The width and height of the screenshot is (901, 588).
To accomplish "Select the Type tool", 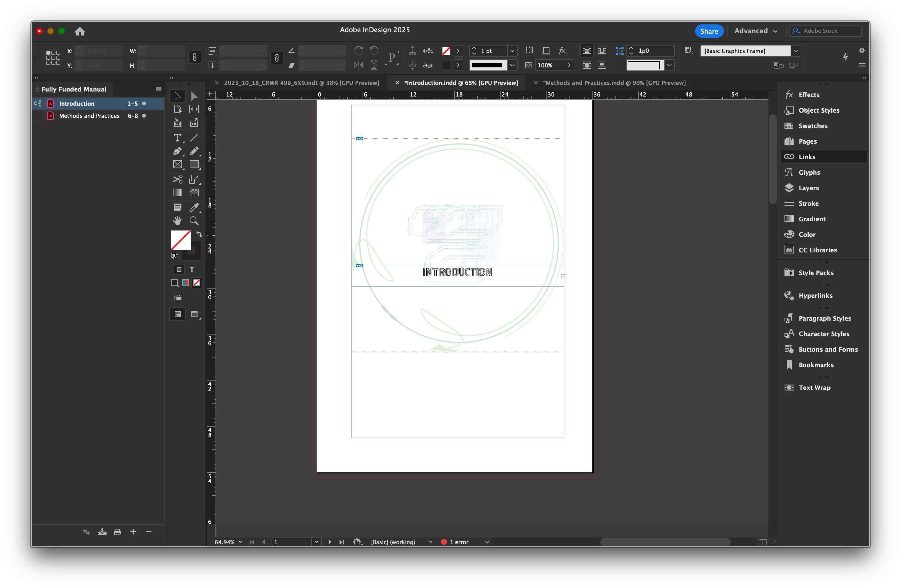I will coord(177,138).
